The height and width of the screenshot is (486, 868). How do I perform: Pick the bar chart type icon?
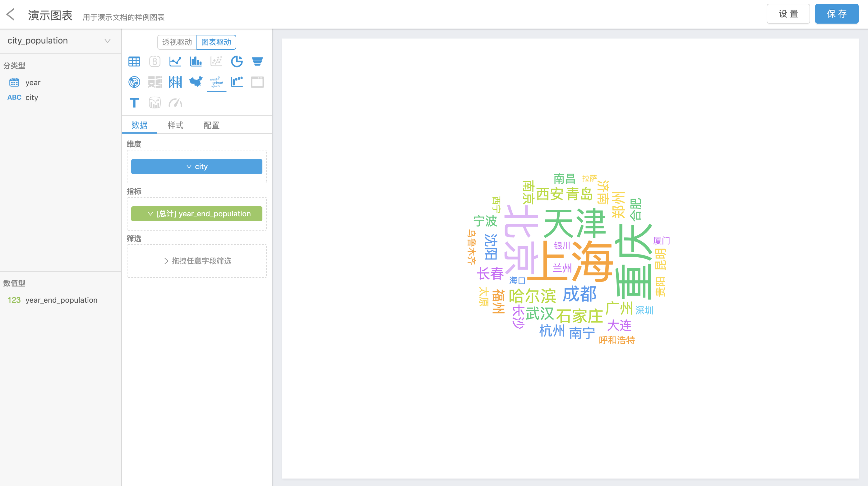pyautogui.click(x=196, y=61)
